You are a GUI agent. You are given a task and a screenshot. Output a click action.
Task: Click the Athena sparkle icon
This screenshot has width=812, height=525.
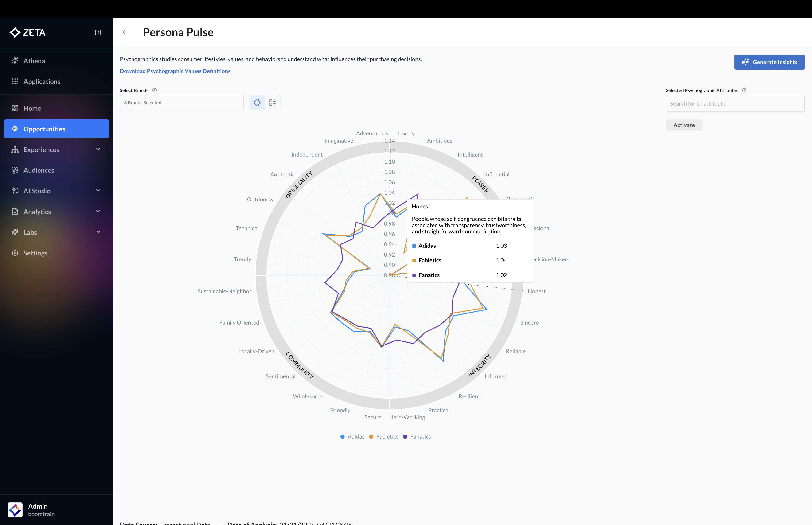click(15, 61)
